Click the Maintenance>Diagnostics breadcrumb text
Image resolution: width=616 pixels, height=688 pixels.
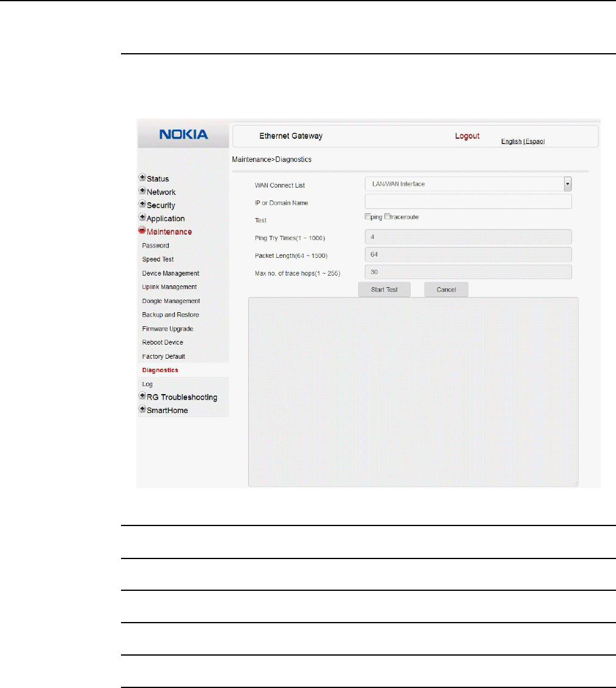coord(271,159)
